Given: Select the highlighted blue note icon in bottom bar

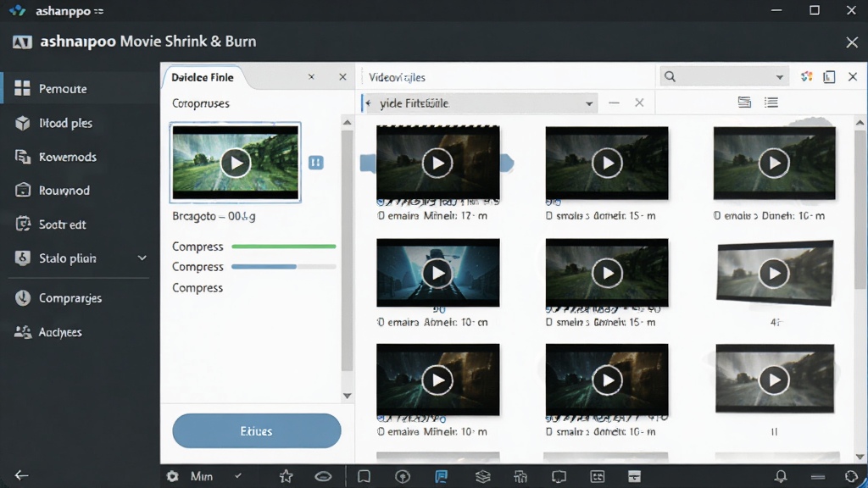Looking at the screenshot, I should pyautogui.click(x=441, y=476).
